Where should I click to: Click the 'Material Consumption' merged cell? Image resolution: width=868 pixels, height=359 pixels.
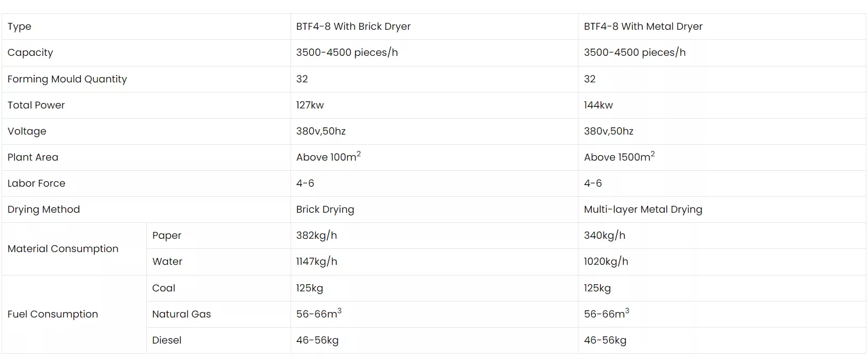pyautogui.click(x=63, y=249)
